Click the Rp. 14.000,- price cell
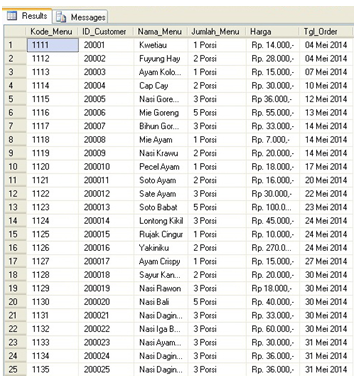Viewport: 360px width, 381px height. pos(272,45)
